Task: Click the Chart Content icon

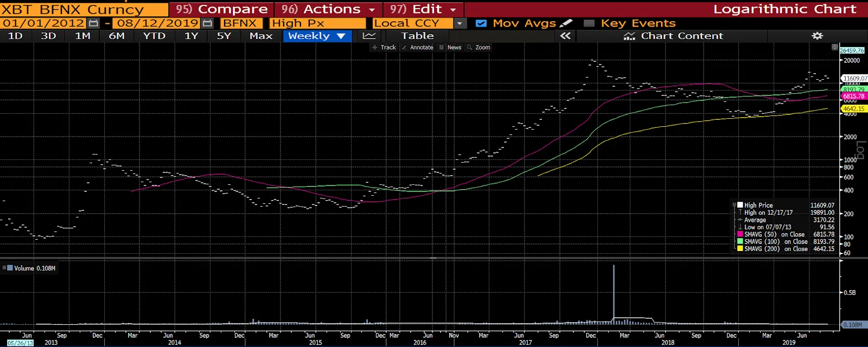Action: click(x=629, y=36)
